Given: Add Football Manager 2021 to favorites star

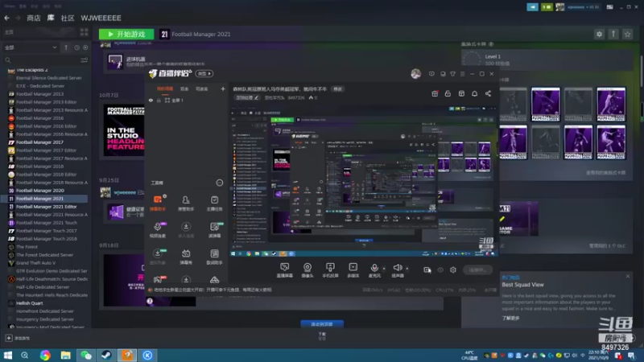Looking at the screenshot, I should pos(627,34).
